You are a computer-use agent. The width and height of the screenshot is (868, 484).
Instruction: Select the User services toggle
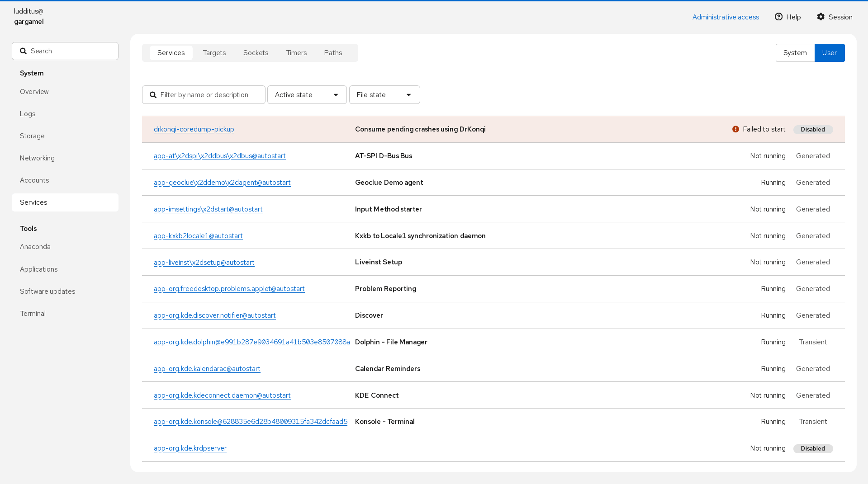829,53
